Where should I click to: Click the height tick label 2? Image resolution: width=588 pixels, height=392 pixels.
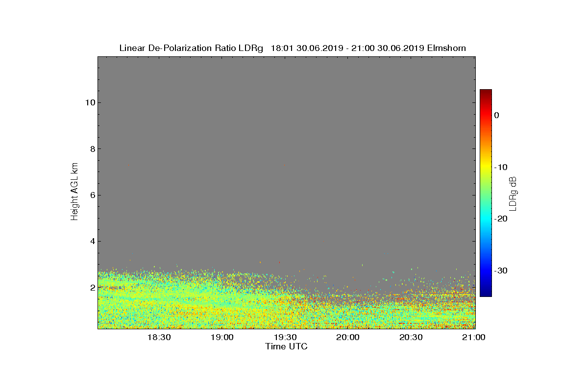pos(92,288)
